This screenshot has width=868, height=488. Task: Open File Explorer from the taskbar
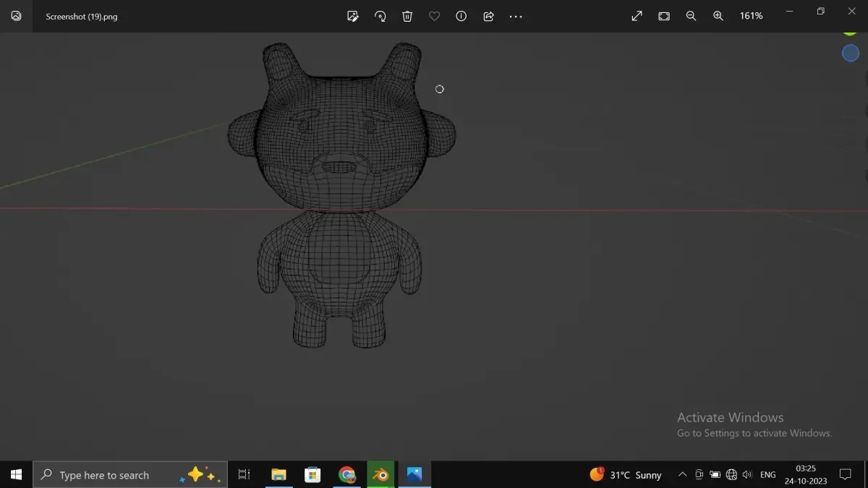click(279, 475)
